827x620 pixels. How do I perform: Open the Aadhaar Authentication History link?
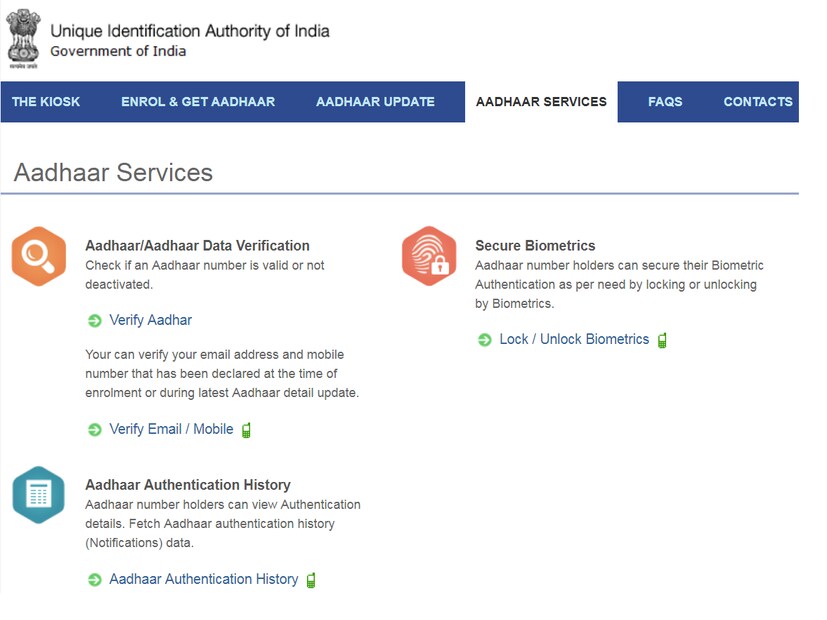204,579
